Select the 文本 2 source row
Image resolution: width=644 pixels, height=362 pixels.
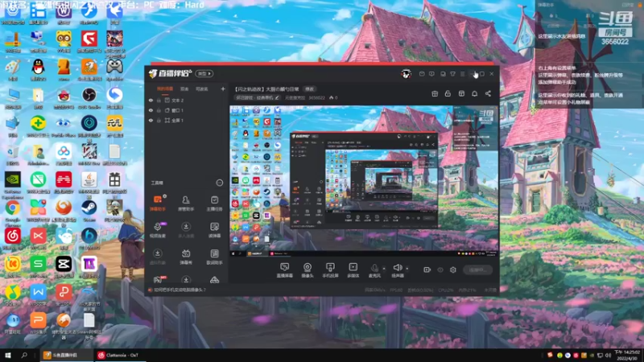click(x=187, y=100)
